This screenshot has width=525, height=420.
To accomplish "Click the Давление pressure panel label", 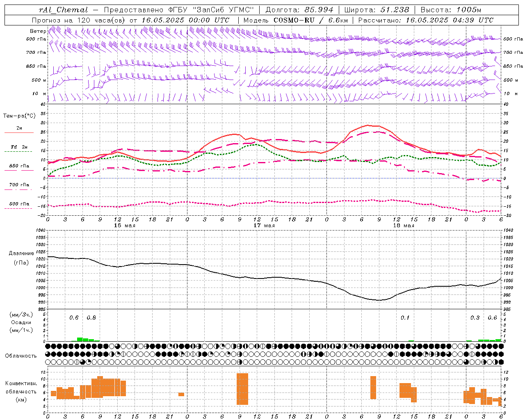I will coord(21,253).
